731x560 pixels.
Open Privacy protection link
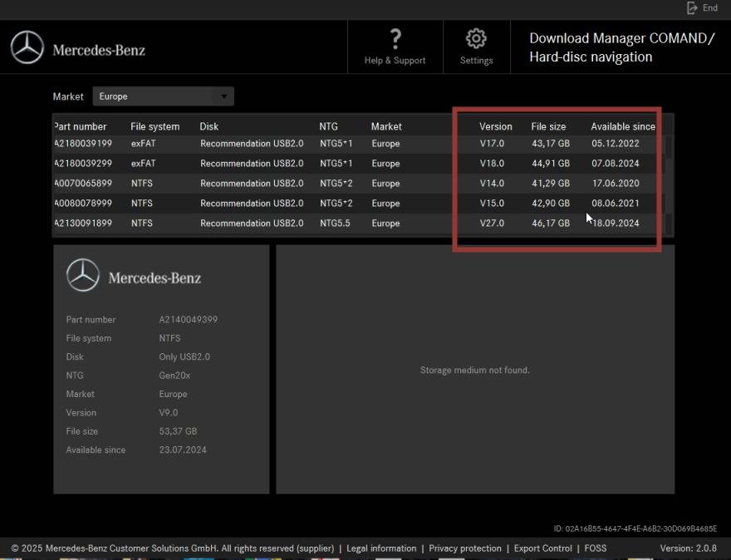(x=465, y=548)
